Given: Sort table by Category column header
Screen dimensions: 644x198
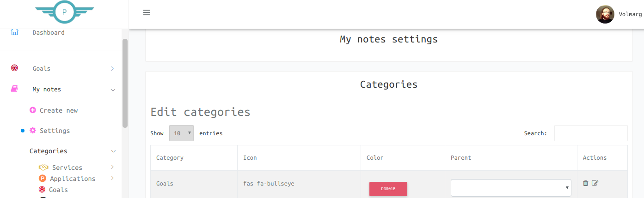Looking at the screenshot, I should coord(170,158).
